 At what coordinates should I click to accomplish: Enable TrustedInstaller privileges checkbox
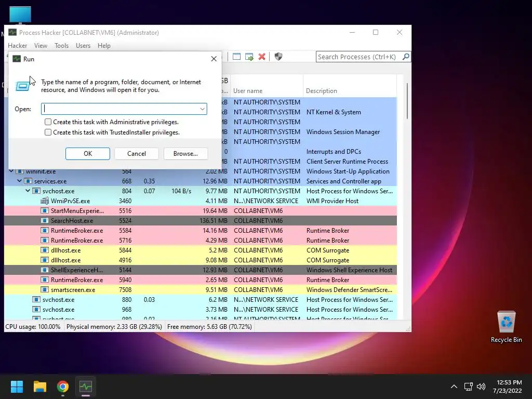(x=48, y=132)
